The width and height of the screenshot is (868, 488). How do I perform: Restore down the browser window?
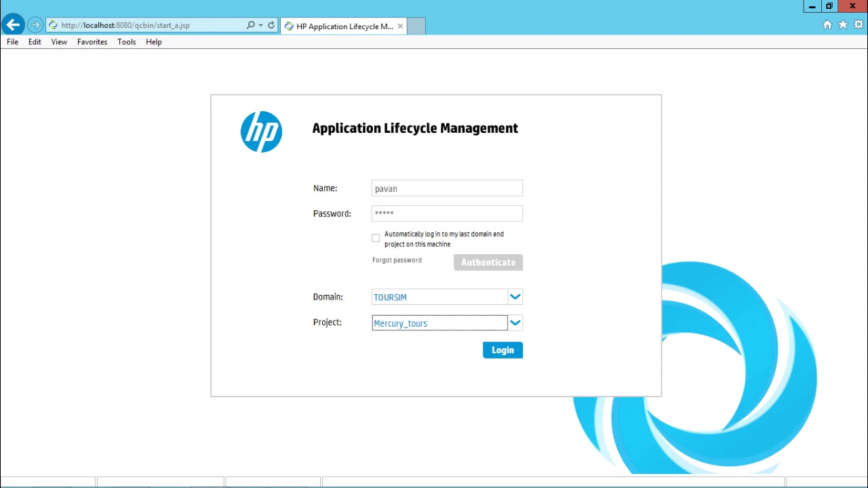coord(829,6)
